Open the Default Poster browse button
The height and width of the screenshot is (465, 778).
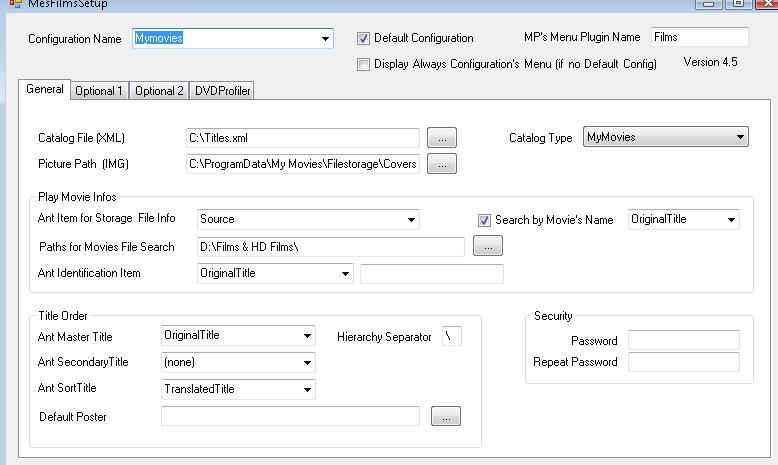[x=446, y=416]
